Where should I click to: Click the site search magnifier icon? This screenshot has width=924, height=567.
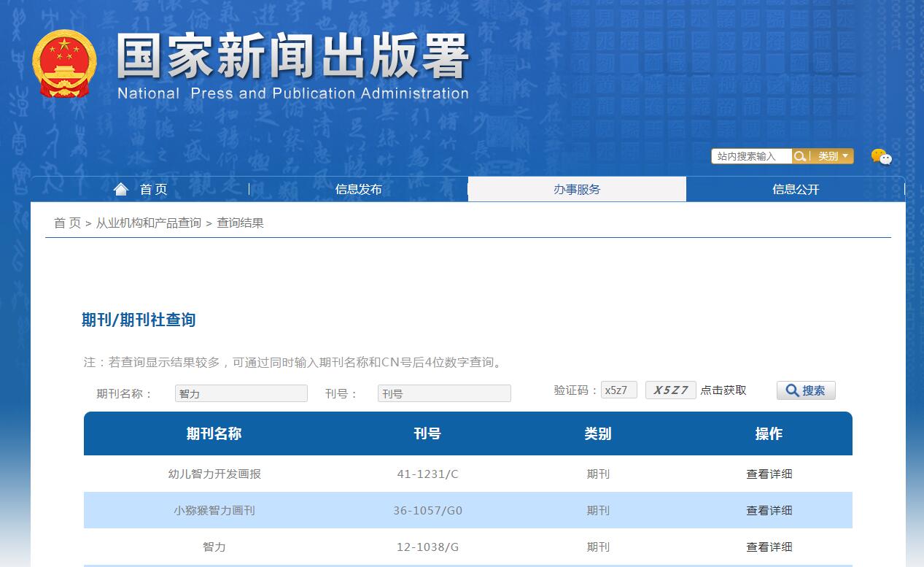(799, 155)
